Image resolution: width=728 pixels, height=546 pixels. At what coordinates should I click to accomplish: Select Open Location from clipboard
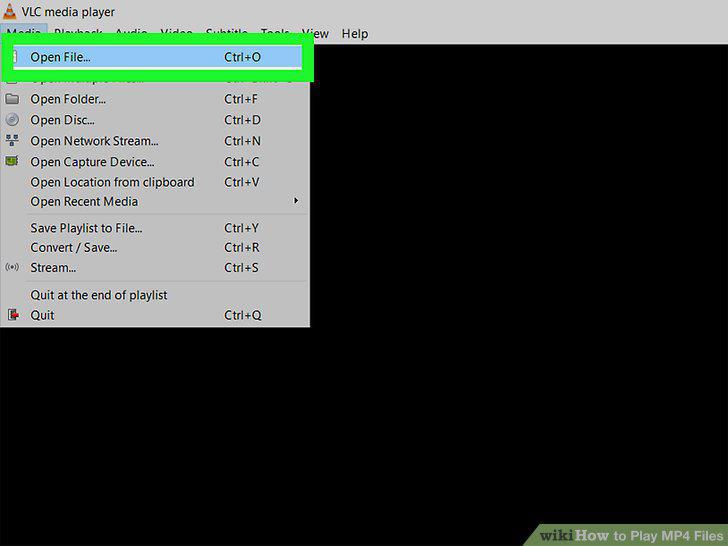point(155,182)
